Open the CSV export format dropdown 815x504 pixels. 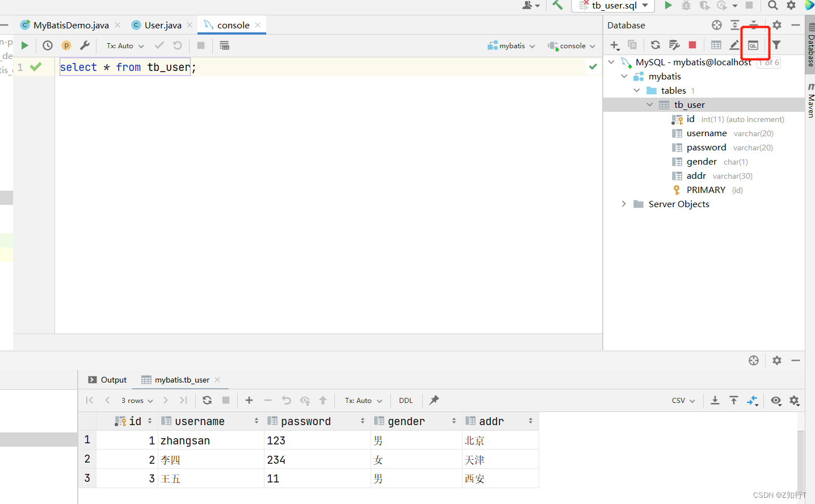683,400
